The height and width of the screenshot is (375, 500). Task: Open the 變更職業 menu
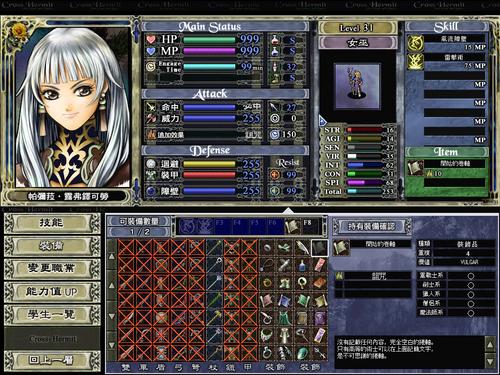(52, 268)
